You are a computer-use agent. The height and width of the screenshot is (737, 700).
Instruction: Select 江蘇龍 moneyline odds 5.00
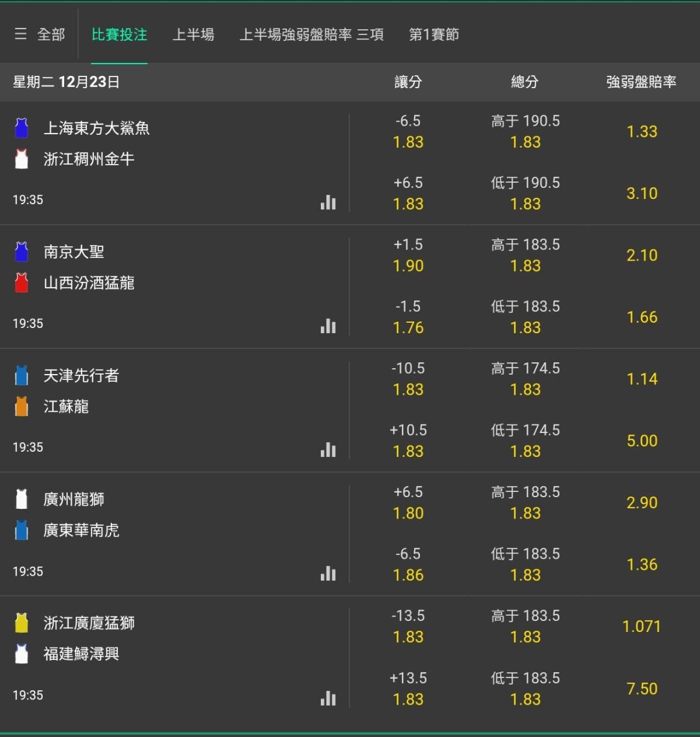coord(642,441)
